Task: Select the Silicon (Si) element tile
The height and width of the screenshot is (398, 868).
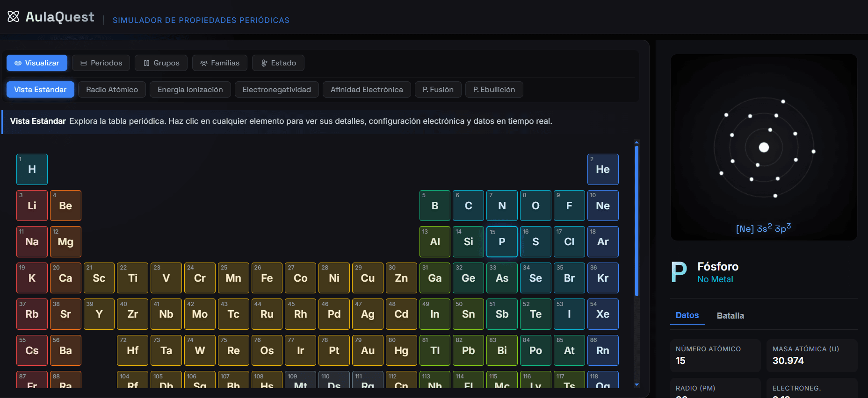Action: (x=468, y=242)
